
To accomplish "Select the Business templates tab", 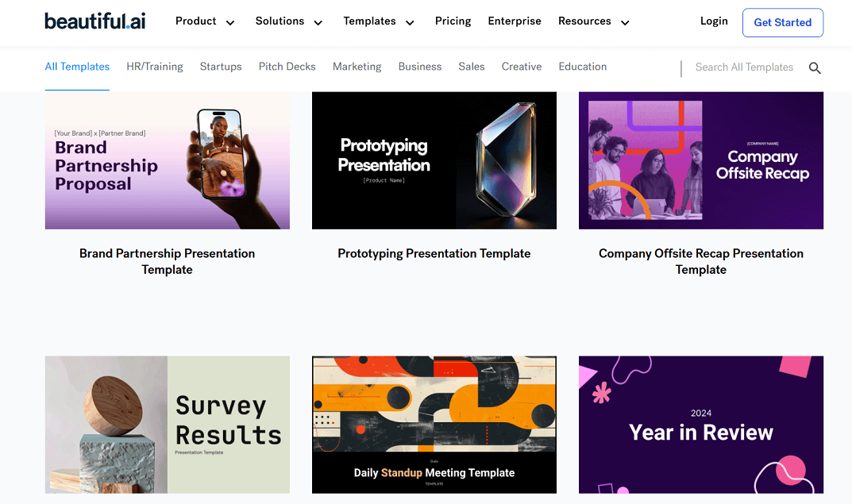I will pyautogui.click(x=419, y=67).
